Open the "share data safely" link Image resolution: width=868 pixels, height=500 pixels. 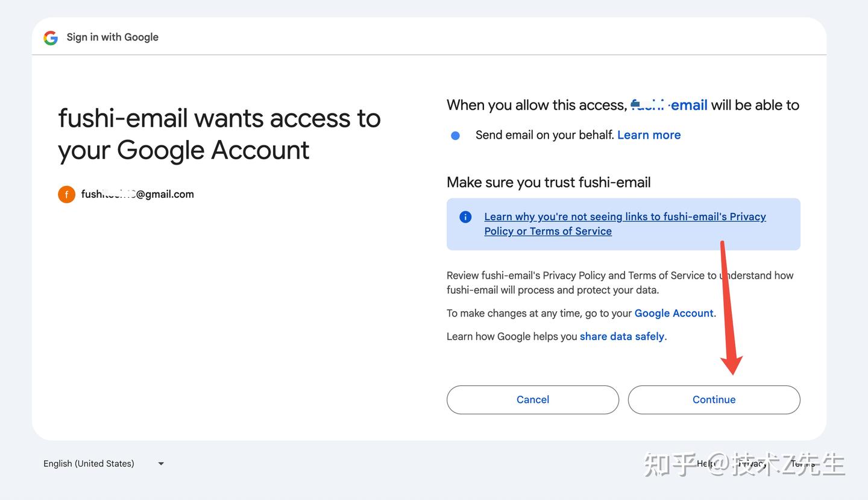pos(621,336)
